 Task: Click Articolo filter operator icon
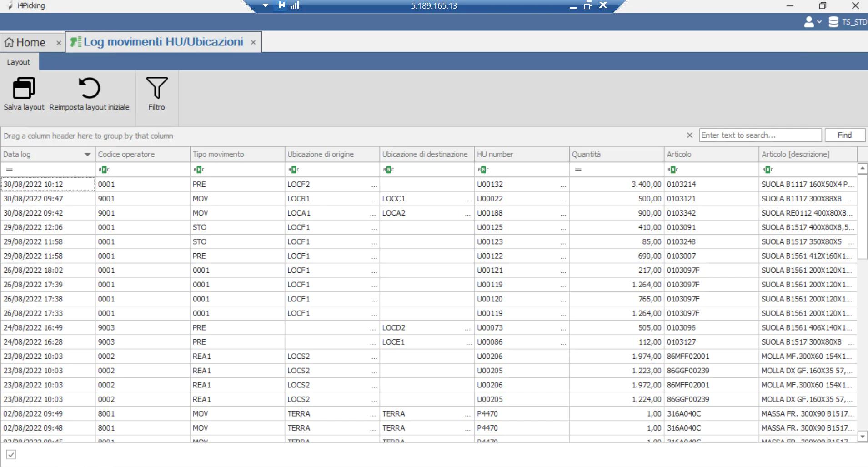click(673, 170)
